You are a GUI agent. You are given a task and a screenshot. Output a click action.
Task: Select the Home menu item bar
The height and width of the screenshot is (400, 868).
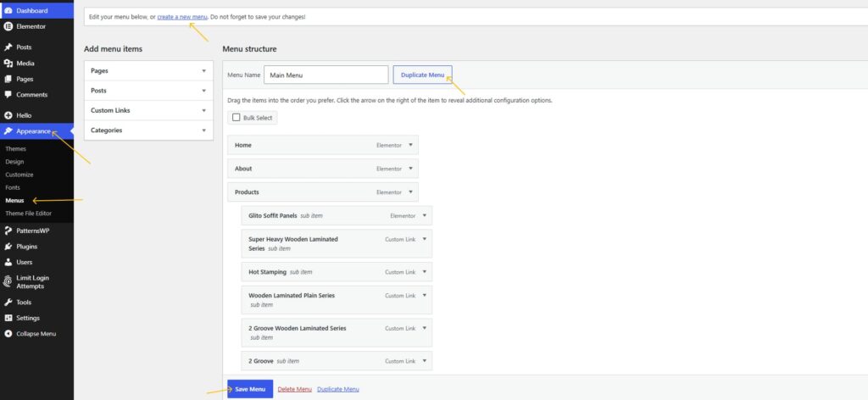pyautogui.click(x=323, y=145)
